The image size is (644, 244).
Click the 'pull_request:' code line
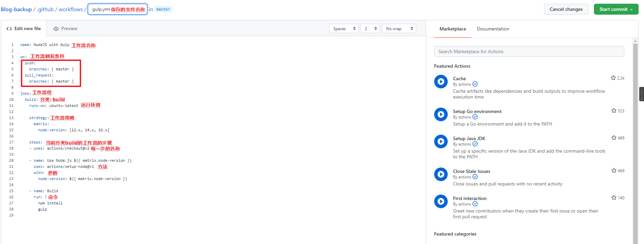click(39, 75)
